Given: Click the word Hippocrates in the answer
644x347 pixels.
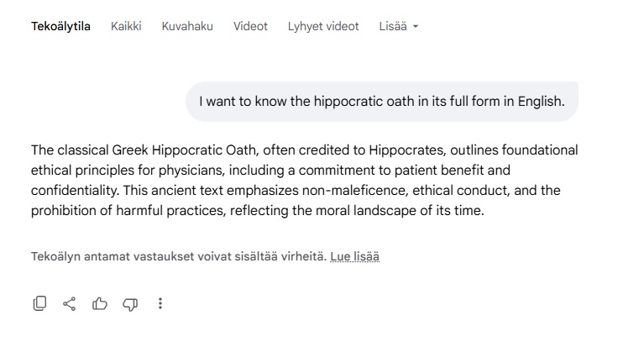Looking at the screenshot, I should (x=407, y=150).
